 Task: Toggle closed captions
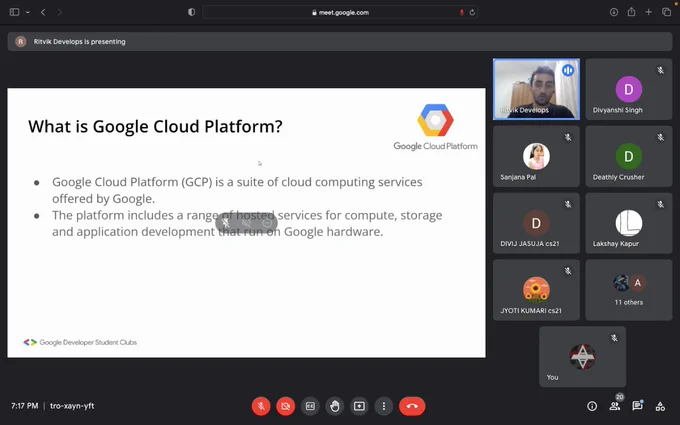tap(310, 406)
